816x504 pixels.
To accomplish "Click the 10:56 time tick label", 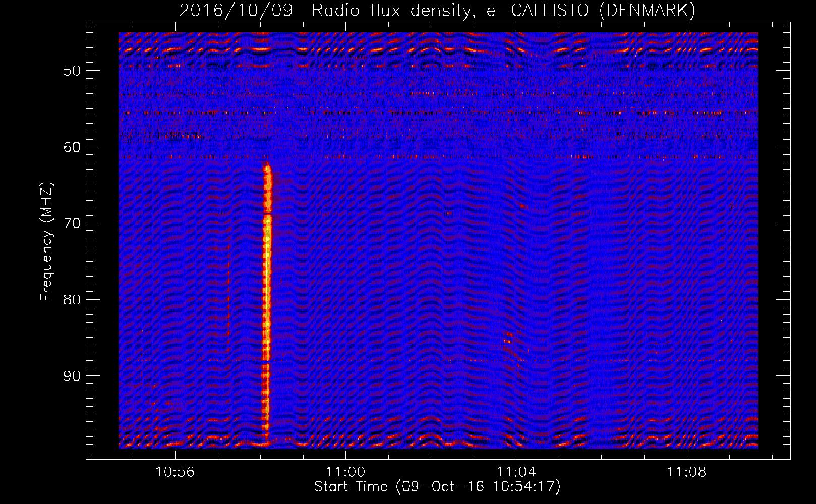I will click(175, 472).
